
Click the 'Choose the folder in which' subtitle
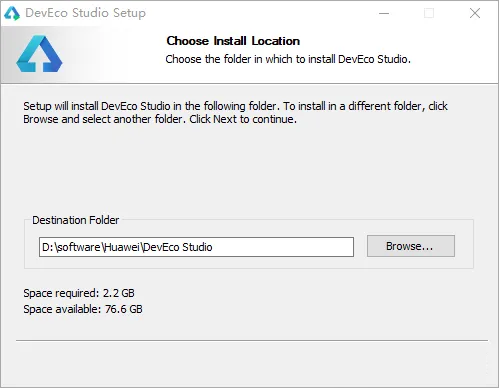tap(288, 59)
